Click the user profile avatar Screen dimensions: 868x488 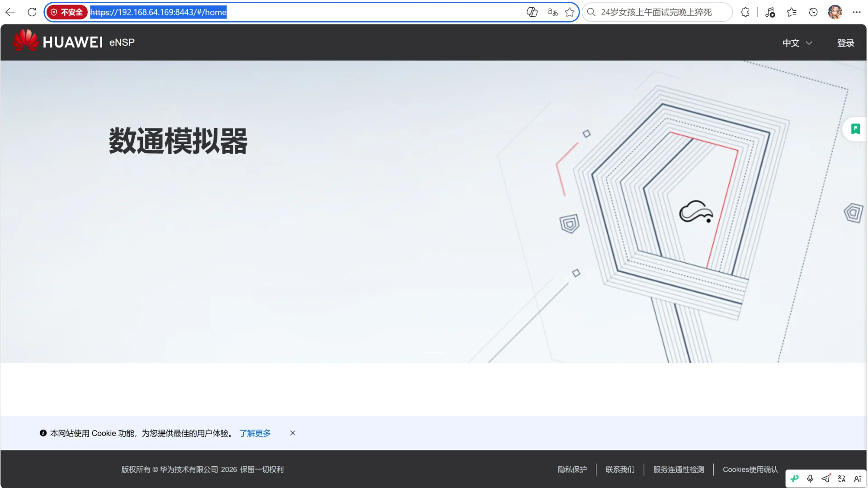[835, 12]
